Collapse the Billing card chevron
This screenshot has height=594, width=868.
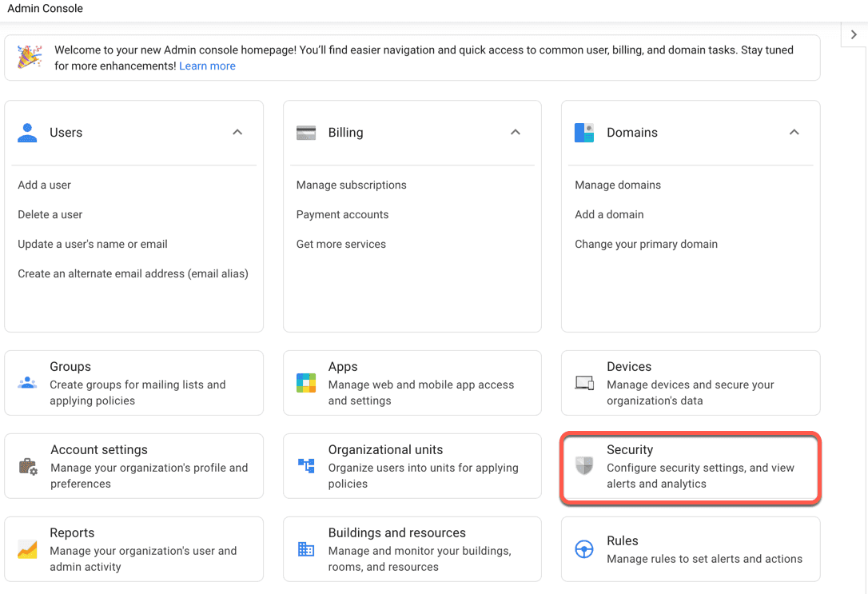(516, 133)
